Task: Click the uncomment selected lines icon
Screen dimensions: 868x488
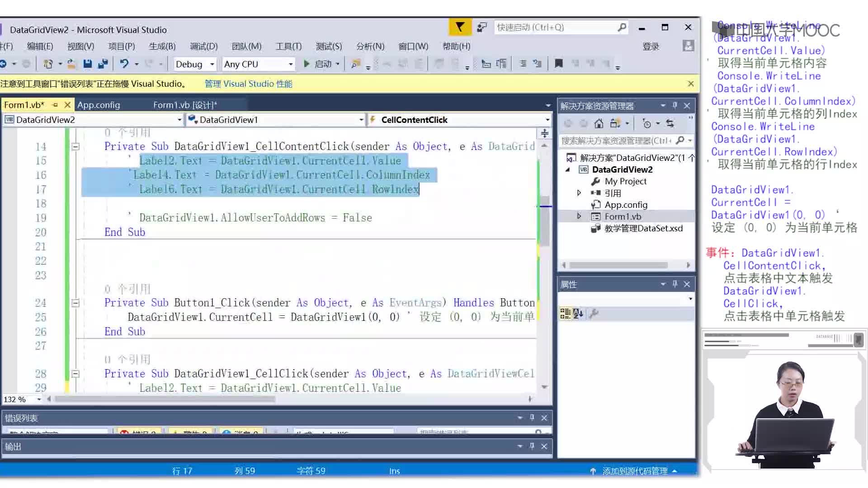Action: pyautogui.click(x=537, y=64)
